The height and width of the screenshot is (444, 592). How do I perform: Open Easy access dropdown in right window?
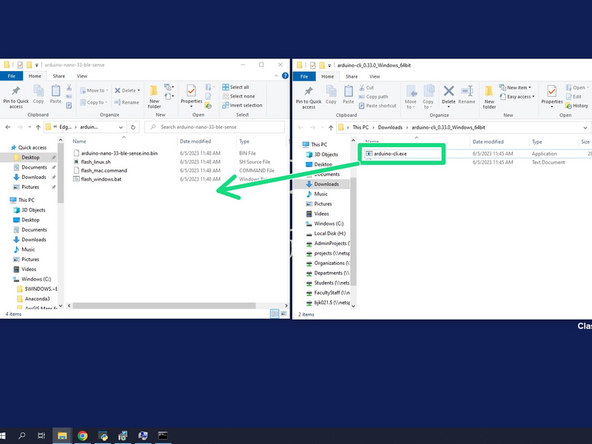[517, 97]
